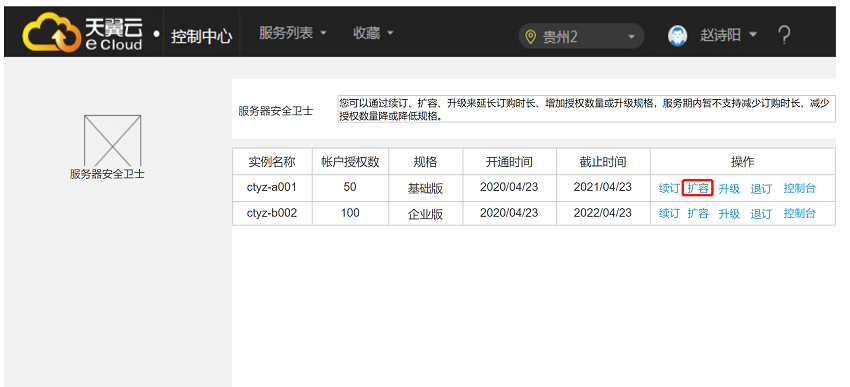Click the 操作 column header
The height and width of the screenshot is (387, 850).
coord(743,162)
